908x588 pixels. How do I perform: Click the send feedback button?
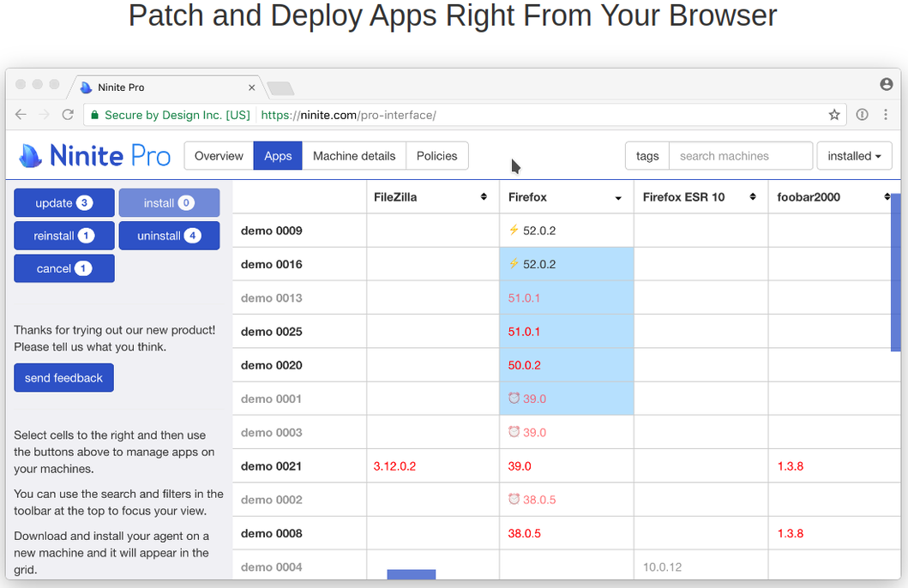(x=63, y=378)
